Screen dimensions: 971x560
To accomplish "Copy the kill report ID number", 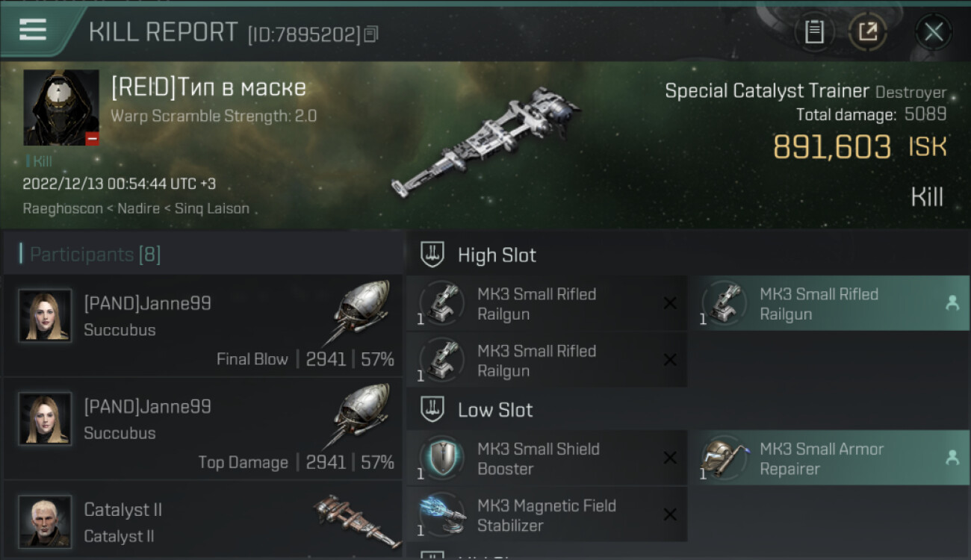I will click(371, 34).
